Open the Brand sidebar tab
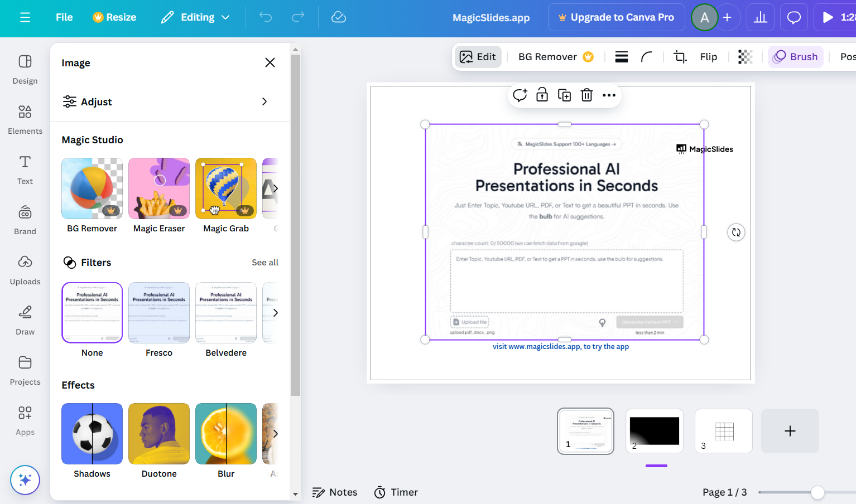The width and height of the screenshot is (856, 504). (x=25, y=220)
